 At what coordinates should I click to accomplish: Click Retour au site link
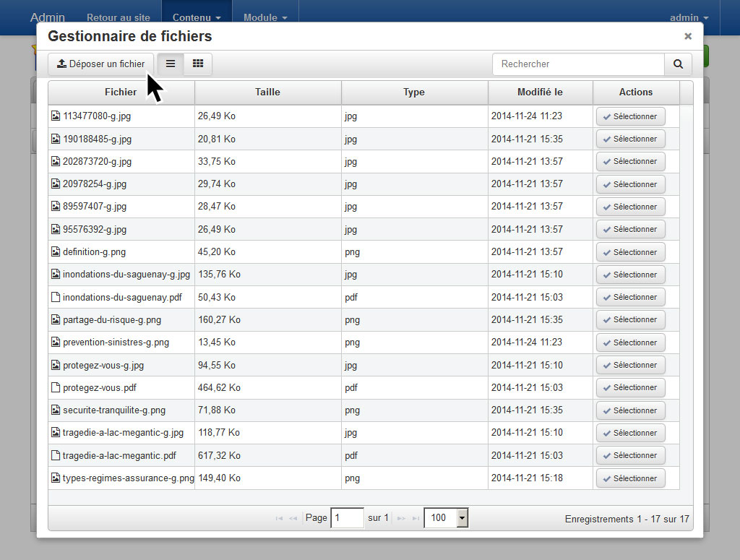click(x=119, y=17)
